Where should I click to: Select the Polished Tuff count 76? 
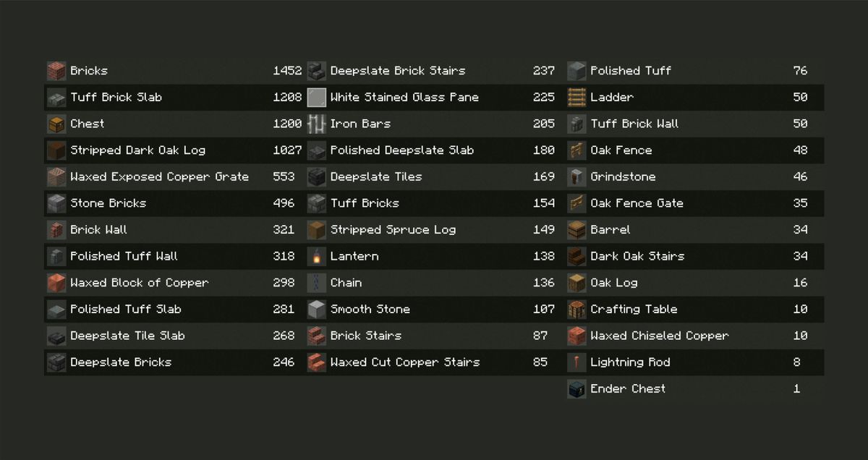click(800, 71)
